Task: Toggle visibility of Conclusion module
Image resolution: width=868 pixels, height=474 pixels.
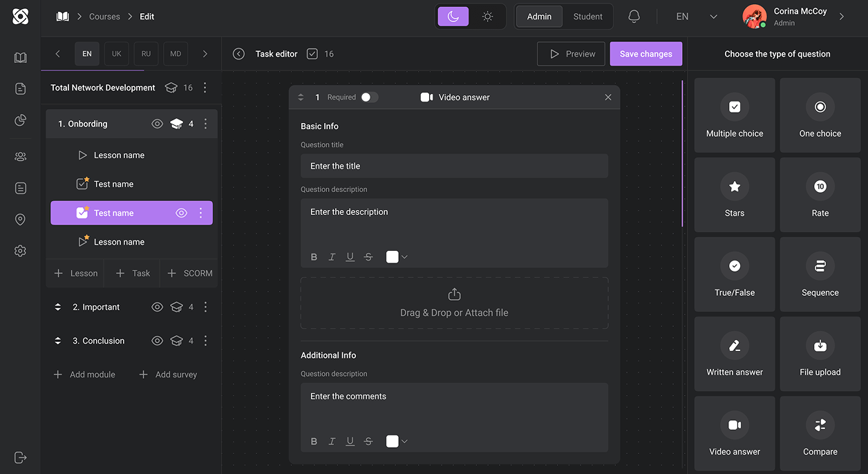Action: pyautogui.click(x=158, y=341)
